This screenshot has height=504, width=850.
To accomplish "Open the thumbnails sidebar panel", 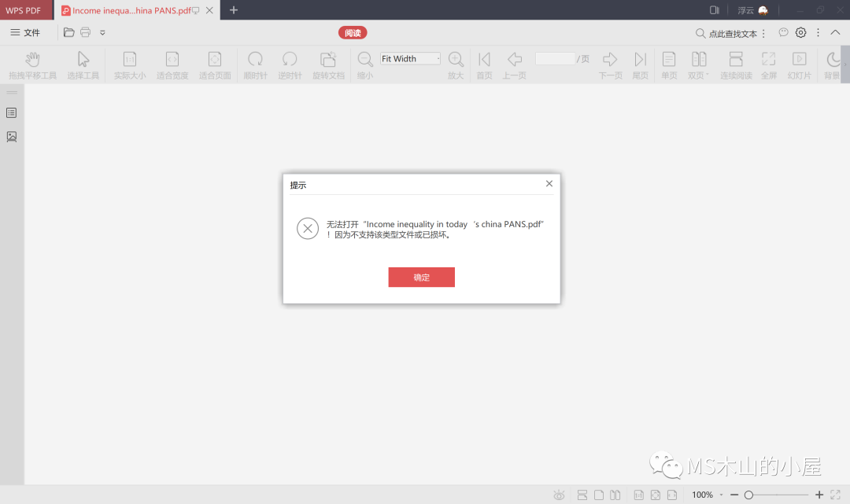I will pyautogui.click(x=11, y=137).
